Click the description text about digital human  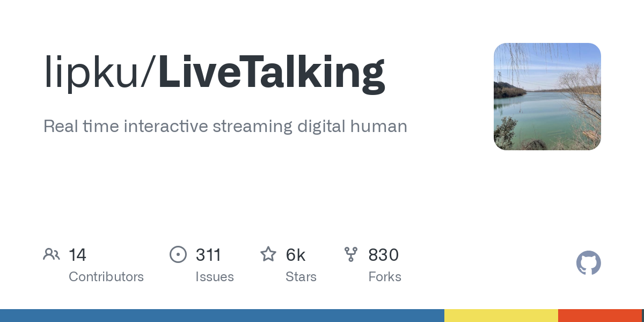coord(225,127)
